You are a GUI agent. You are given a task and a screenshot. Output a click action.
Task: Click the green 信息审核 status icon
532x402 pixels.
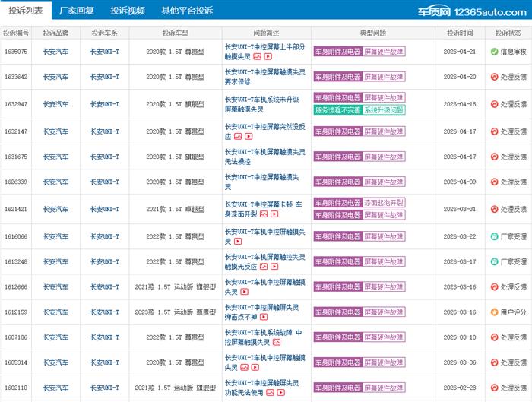pyautogui.click(x=494, y=52)
